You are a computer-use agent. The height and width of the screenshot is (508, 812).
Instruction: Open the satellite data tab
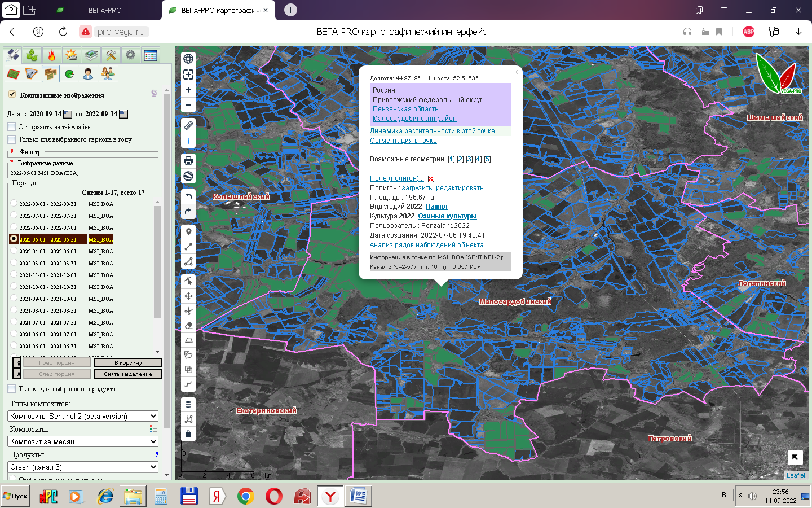pos(13,55)
